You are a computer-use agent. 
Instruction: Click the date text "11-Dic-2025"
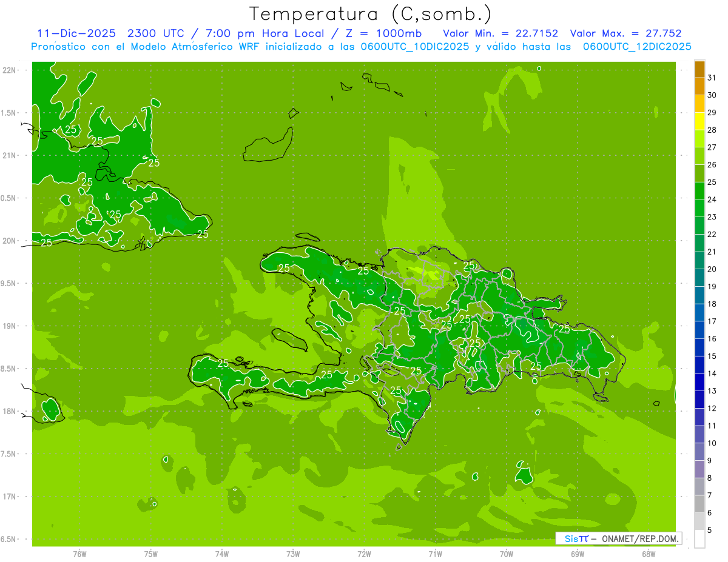[x=77, y=33]
